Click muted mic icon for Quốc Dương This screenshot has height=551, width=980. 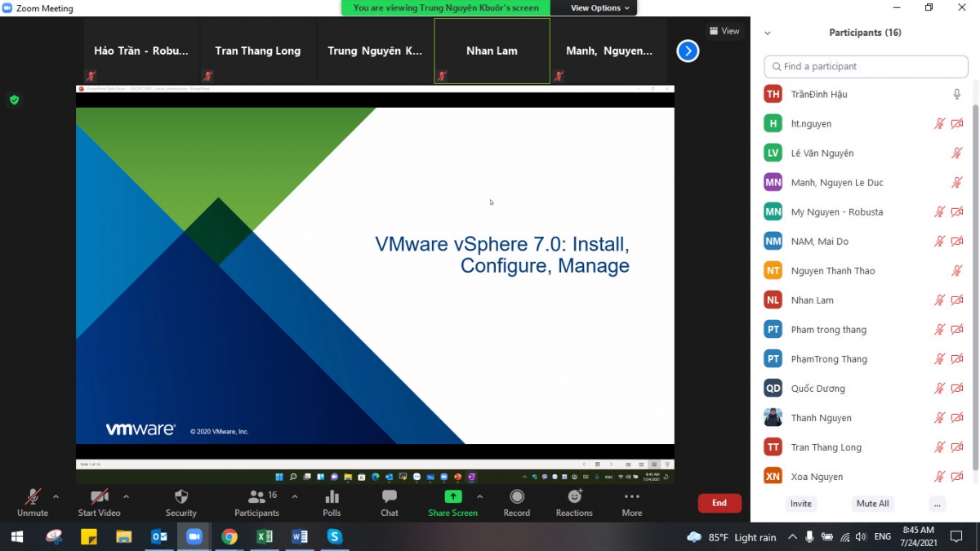(x=940, y=389)
